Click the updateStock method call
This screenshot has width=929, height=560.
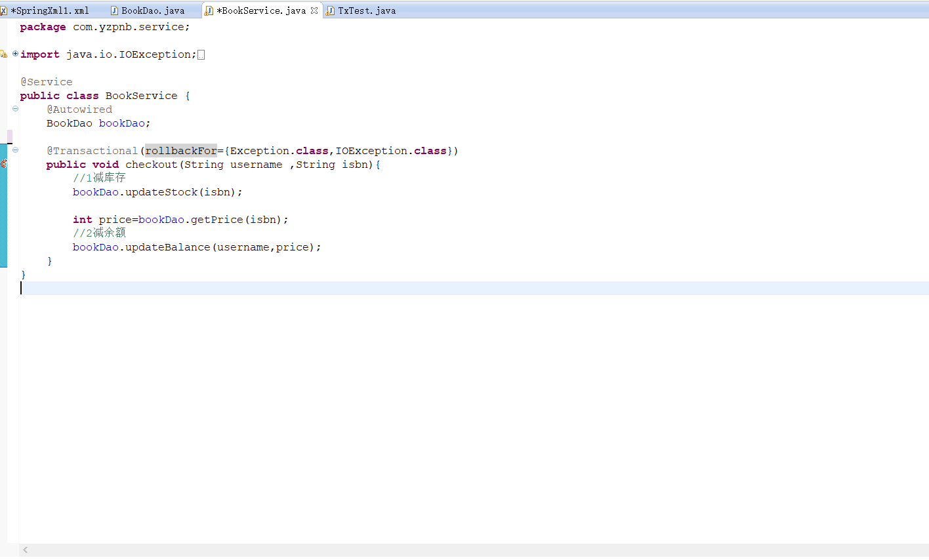(161, 192)
